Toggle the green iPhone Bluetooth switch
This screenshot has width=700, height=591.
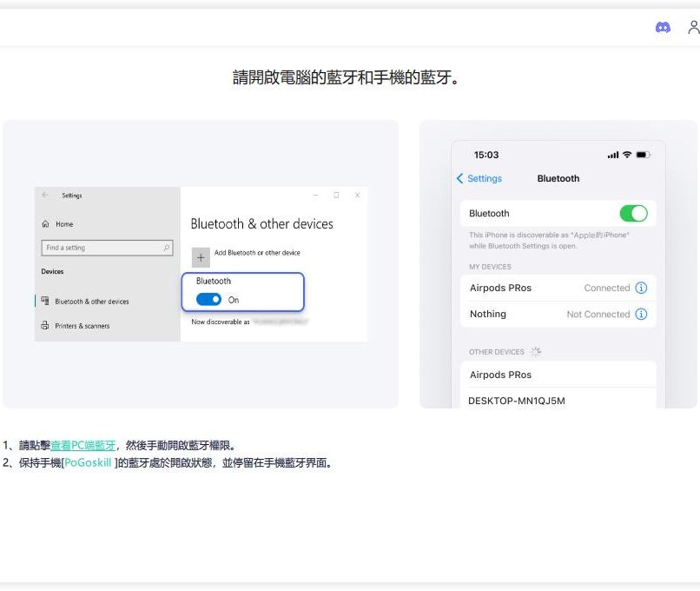click(633, 213)
